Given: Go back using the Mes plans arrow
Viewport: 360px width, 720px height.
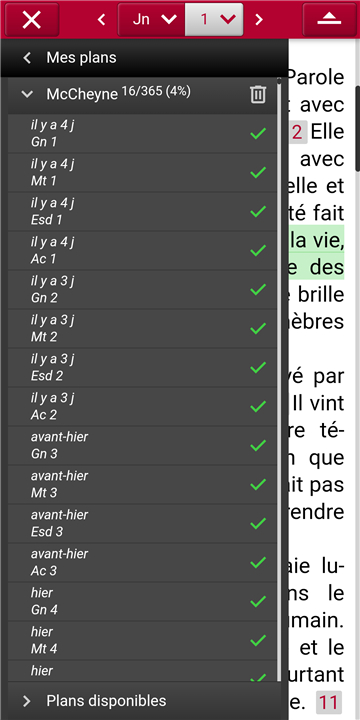Looking at the screenshot, I should (x=28, y=58).
